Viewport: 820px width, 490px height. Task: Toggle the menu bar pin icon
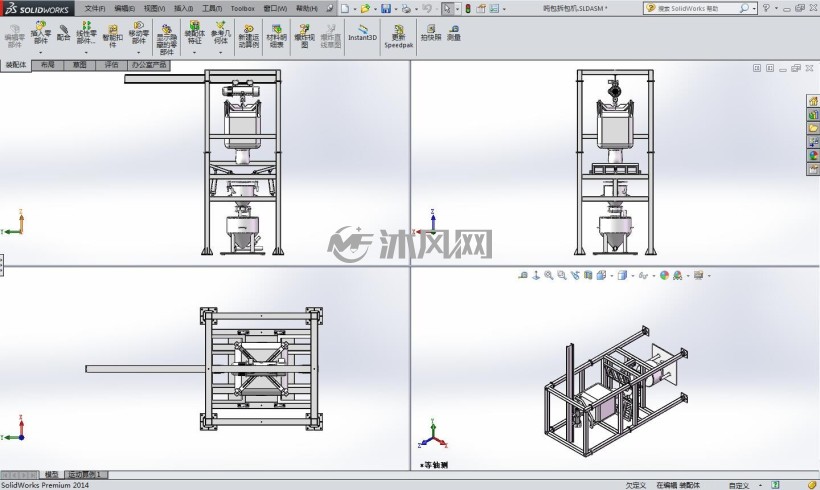pos(329,8)
